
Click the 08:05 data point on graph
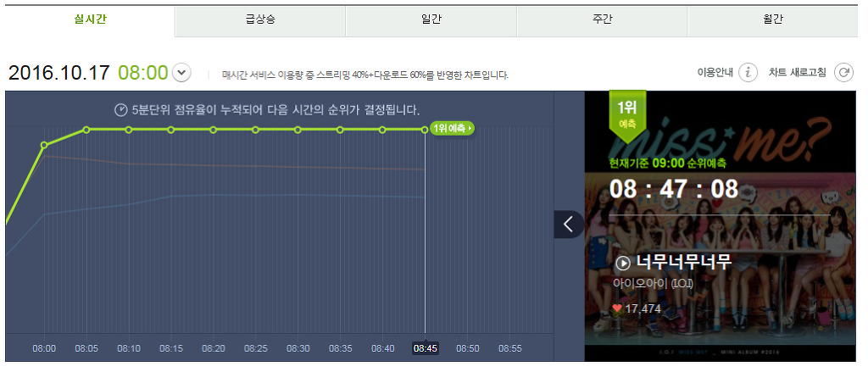tap(86, 130)
